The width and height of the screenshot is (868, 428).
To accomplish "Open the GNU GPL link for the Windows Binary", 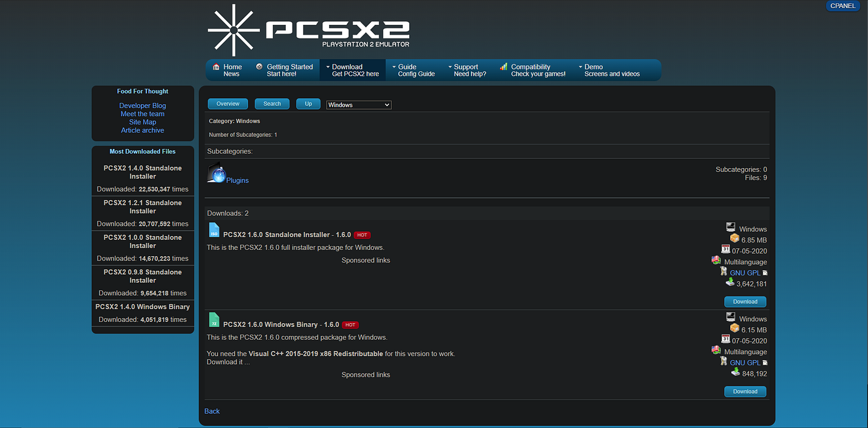I will tap(745, 363).
